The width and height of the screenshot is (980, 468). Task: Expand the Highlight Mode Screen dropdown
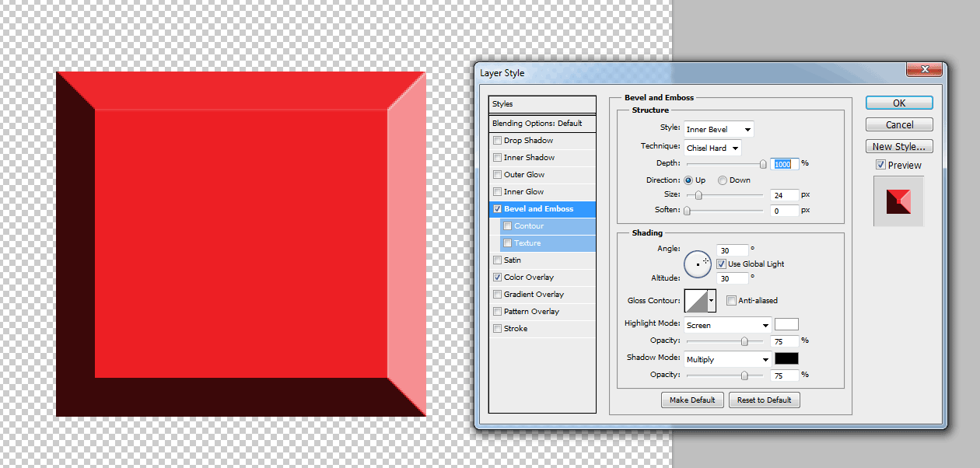point(727,326)
